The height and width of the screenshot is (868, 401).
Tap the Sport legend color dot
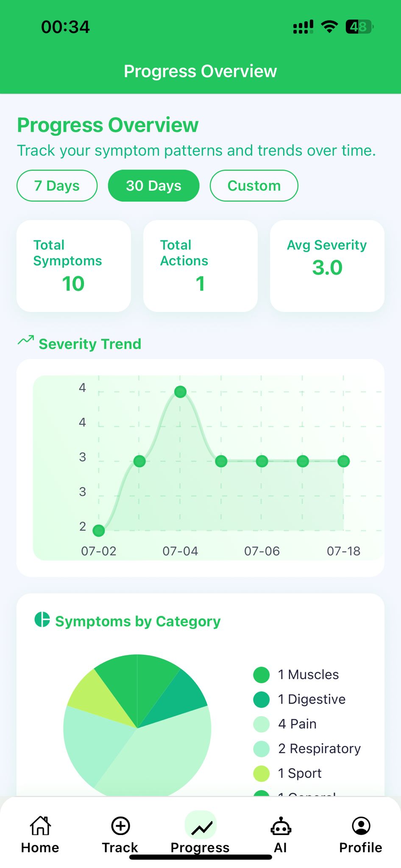point(261,773)
